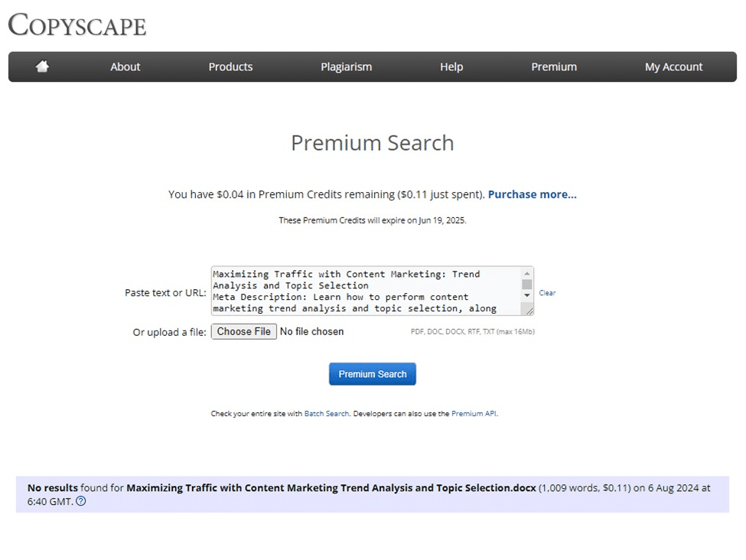Click the text box scroll up arrow
746x560 pixels.
click(526, 274)
